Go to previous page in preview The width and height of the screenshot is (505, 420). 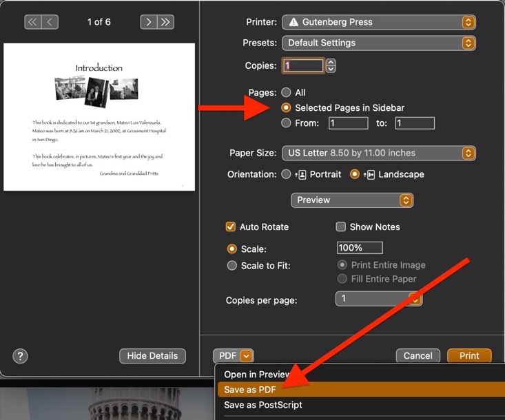click(x=50, y=22)
